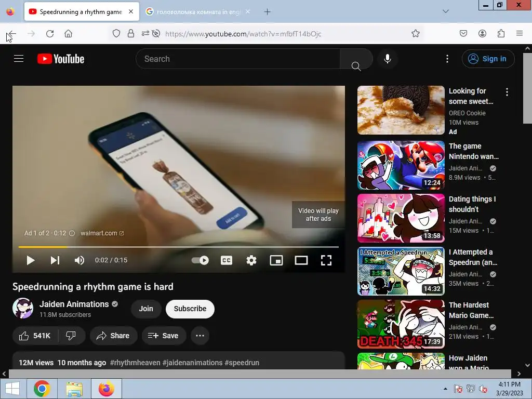Click the YouTube search magnifier button
This screenshot has height=399, width=532.
click(x=356, y=59)
